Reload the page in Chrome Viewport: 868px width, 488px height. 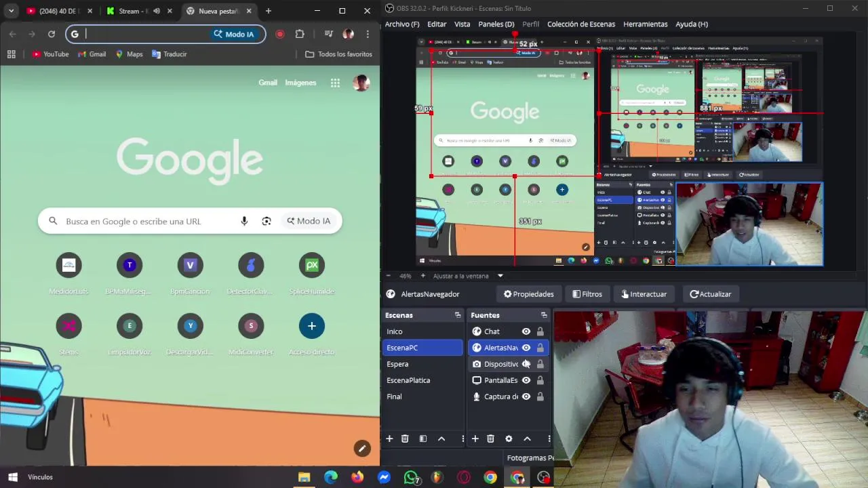[x=51, y=34]
